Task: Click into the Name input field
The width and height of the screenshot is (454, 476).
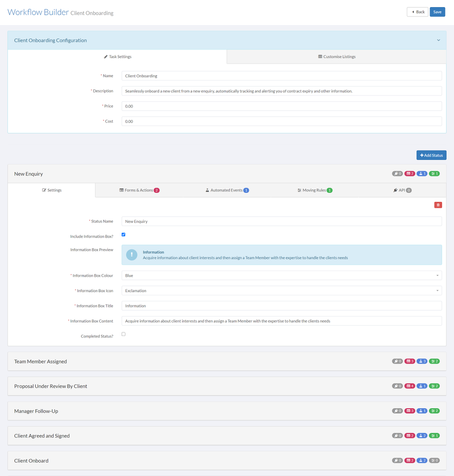Action: click(282, 76)
